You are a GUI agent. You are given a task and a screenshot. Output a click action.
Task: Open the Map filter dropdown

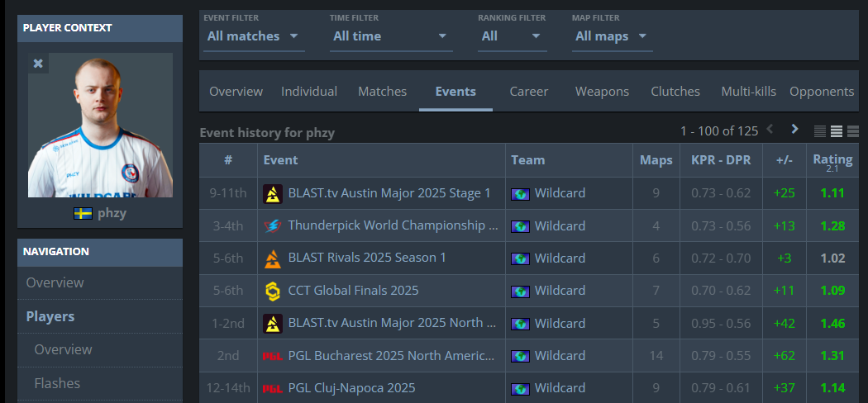click(x=613, y=36)
